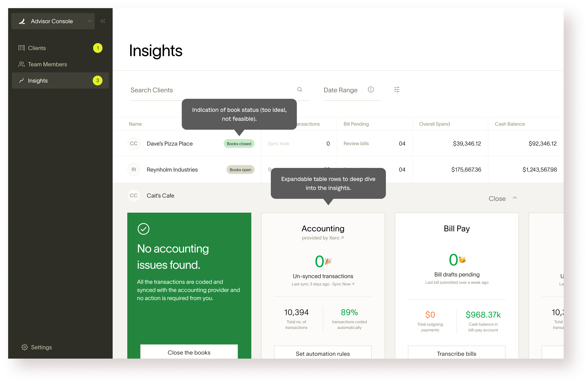This screenshot has height=383, width=588.
Task: Collapse the sidebar with double-chevron icon
Action: (x=103, y=21)
